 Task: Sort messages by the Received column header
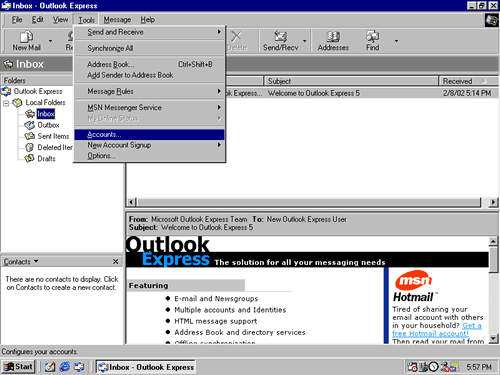pos(468,81)
